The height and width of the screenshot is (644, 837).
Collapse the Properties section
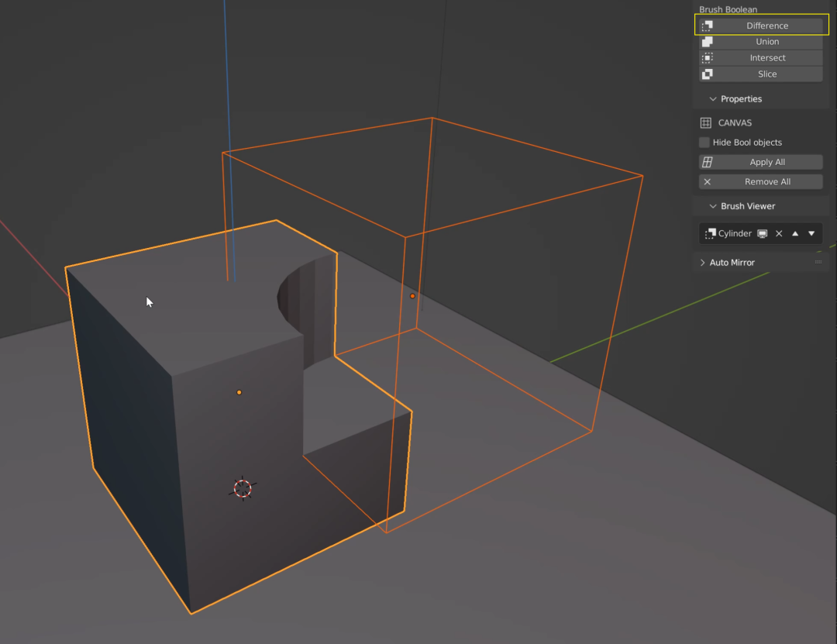[713, 98]
